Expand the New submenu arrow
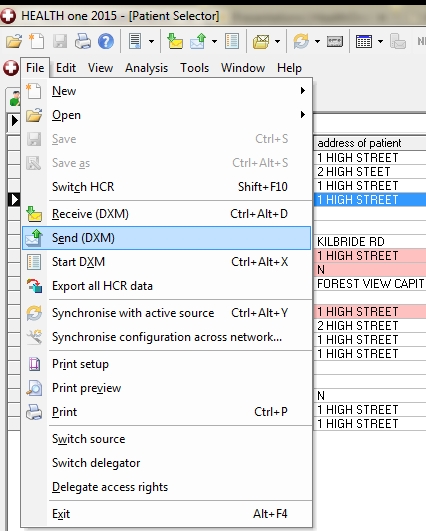 (302, 90)
